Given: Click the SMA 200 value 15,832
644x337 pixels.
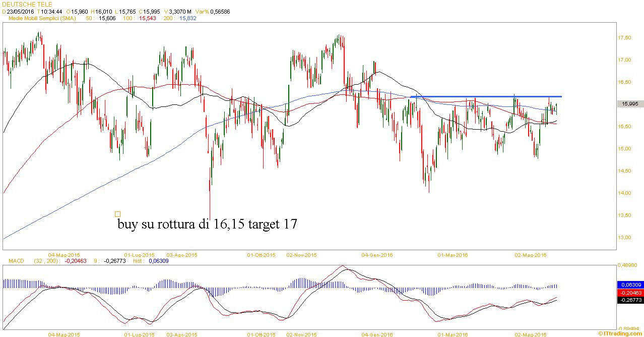Looking at the screenshot, I should pyautogui.click(x=188, y=18).
